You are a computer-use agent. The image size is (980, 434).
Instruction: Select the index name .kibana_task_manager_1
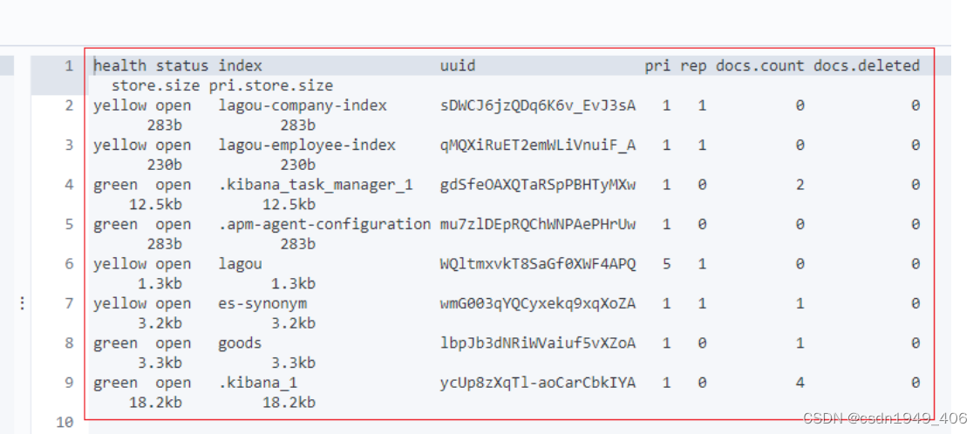click(x=316, y=185)
